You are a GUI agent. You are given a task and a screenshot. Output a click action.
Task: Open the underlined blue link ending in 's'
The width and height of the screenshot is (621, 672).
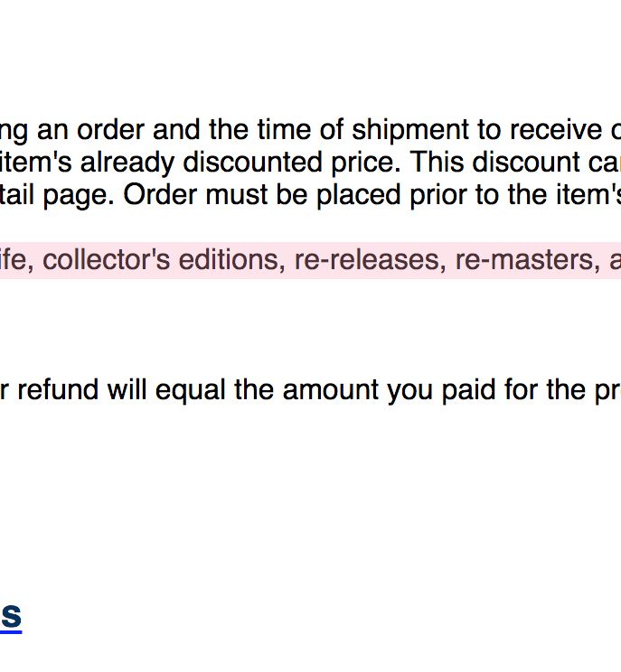11,616
